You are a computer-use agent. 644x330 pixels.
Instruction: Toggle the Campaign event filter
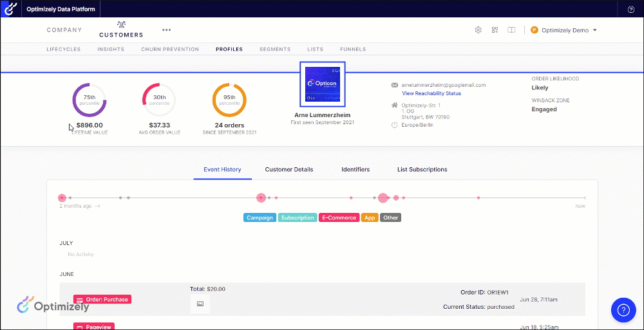(260, 217)
